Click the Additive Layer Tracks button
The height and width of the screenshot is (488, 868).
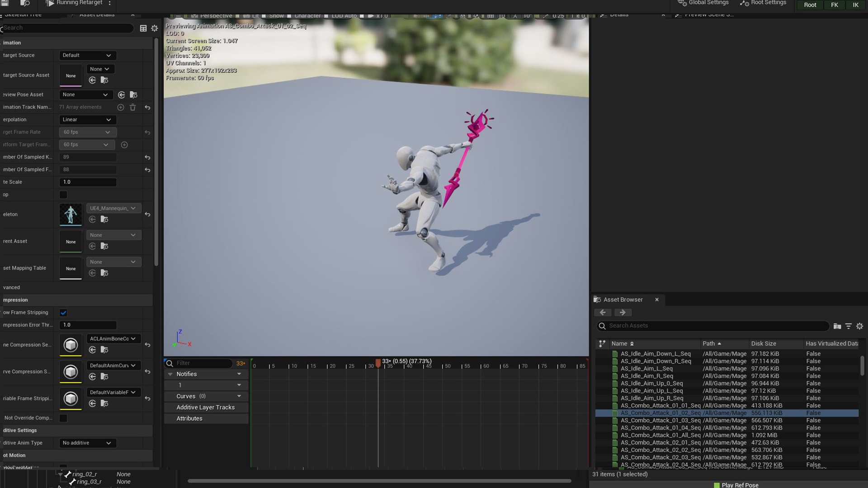tap(205, 408)
